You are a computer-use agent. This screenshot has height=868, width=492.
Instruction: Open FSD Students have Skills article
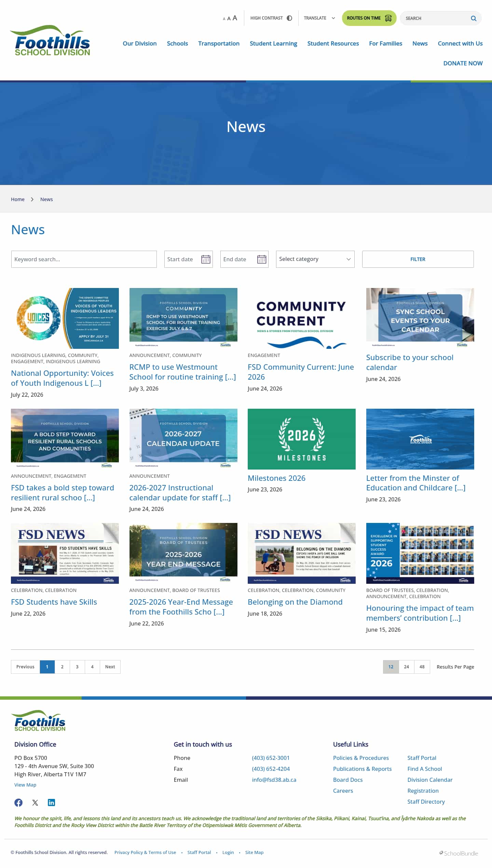coord(54,602)
